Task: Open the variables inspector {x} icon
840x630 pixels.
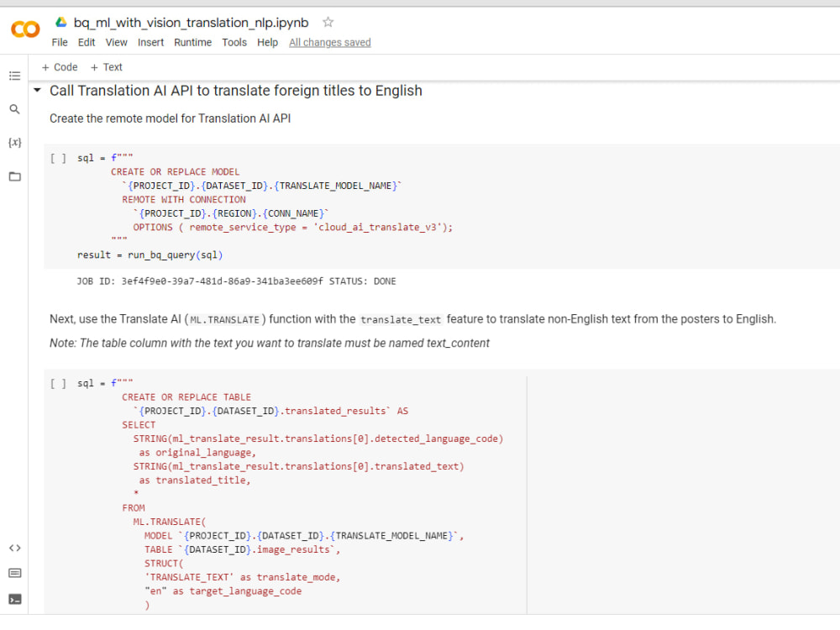Action: [x=14, y=143]
